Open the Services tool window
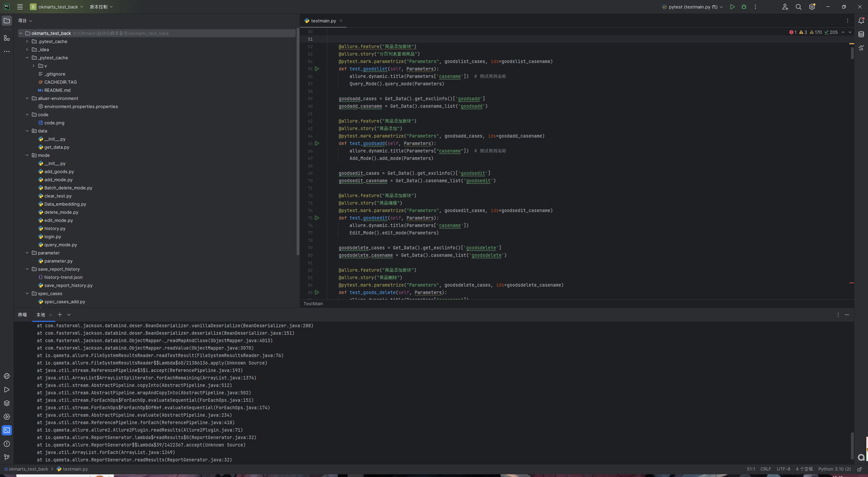Viewport: 868px width, 477px height. 7,417
